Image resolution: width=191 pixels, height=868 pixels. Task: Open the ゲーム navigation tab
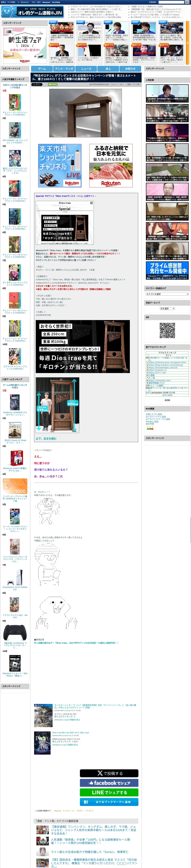42,68
